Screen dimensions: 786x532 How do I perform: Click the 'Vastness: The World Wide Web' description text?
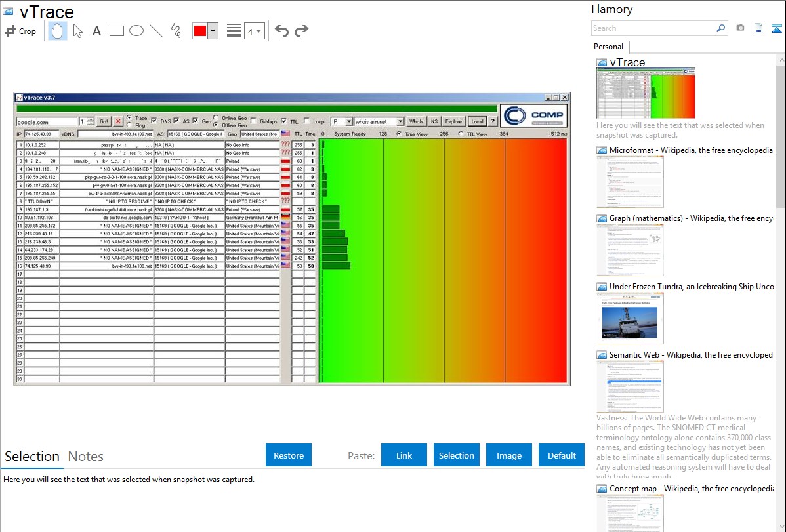[x=684, y=447]
